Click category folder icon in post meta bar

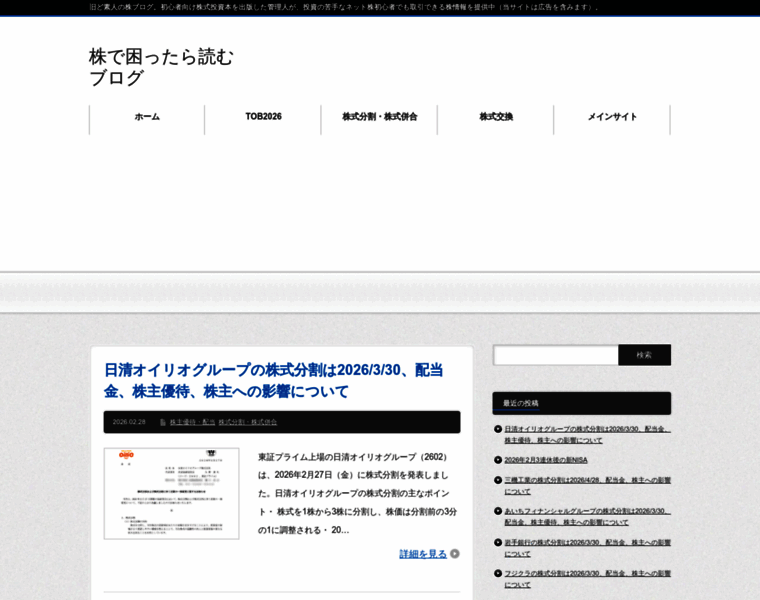pyautogui.click(x=163, y=422)
